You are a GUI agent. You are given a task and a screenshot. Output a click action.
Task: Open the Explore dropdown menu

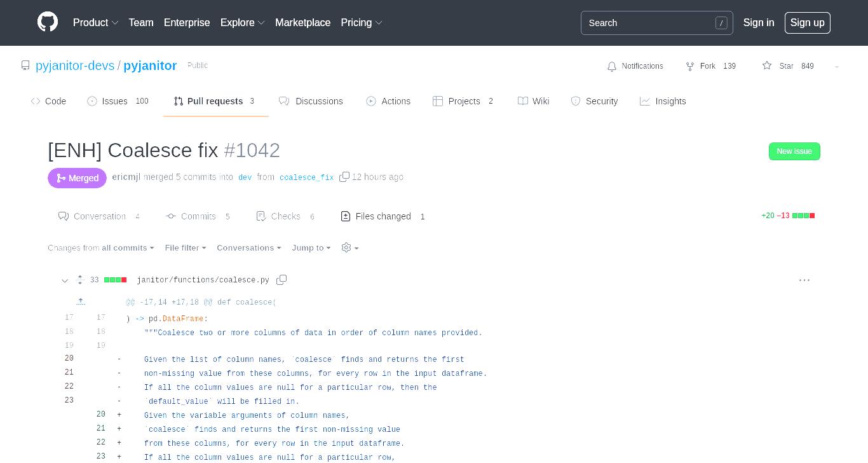(x=242, y=22)
